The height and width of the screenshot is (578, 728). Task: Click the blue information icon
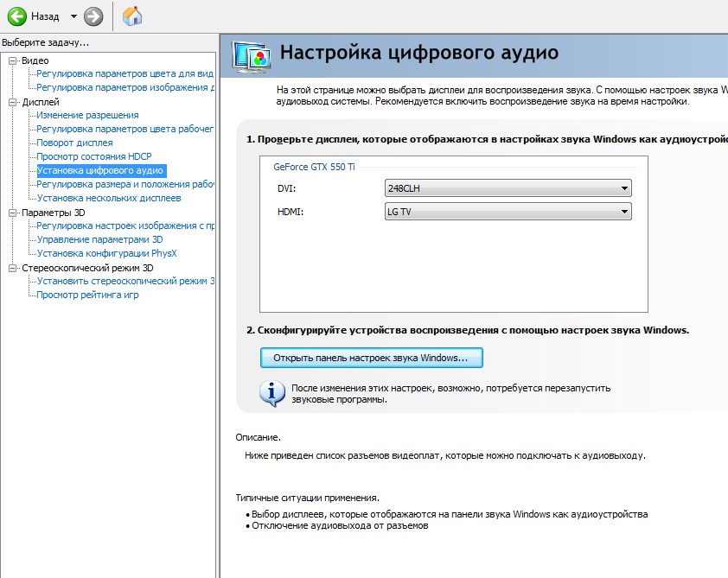tap(272, 392)
